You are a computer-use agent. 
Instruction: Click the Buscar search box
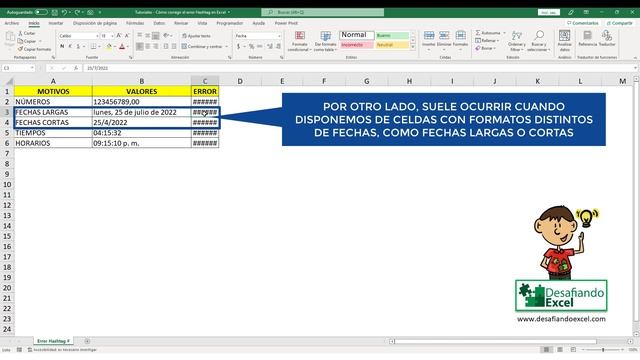[x=322, y=12]
